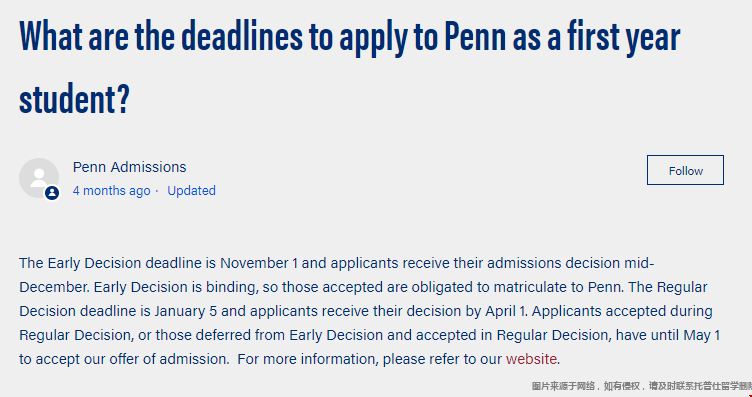Click 'November 1' in the article text
This screenshot has height=397, width=752.
(259, 263)
